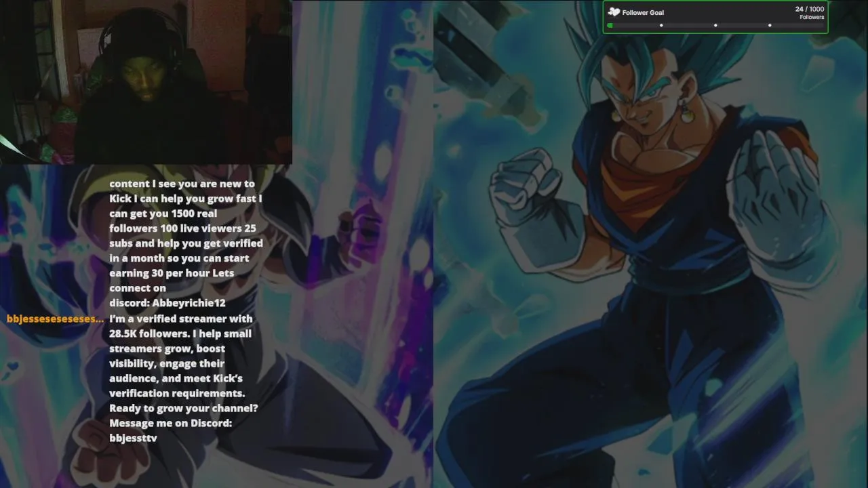Click the 24 / 1000 follower count
This screenshot has height=488, width=868.
pyautogui.click(x=810, y=9)
